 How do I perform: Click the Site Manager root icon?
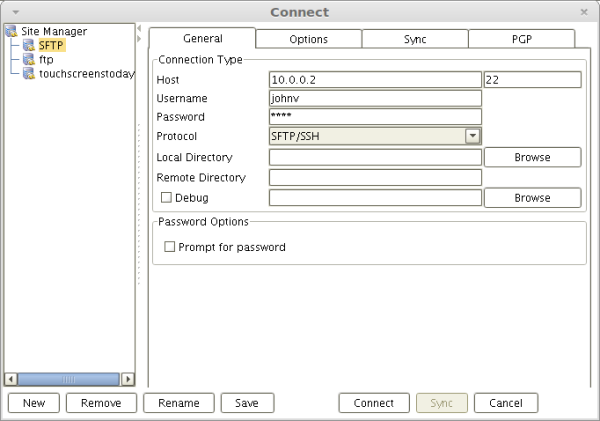12,31
